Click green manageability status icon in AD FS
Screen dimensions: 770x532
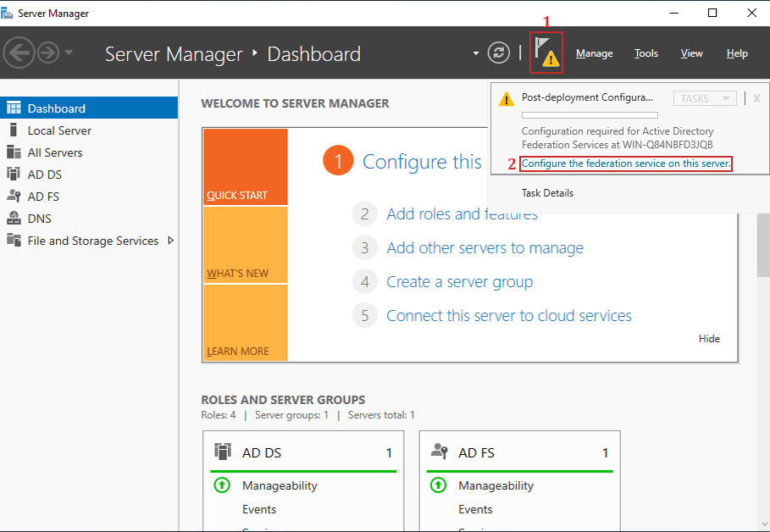tap(438, 485)
